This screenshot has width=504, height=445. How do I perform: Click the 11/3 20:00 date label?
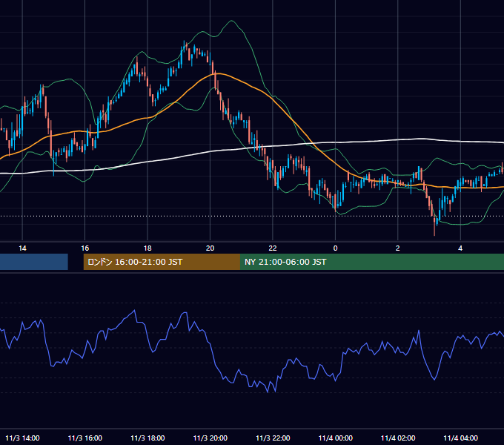click(x=210, y=438)
